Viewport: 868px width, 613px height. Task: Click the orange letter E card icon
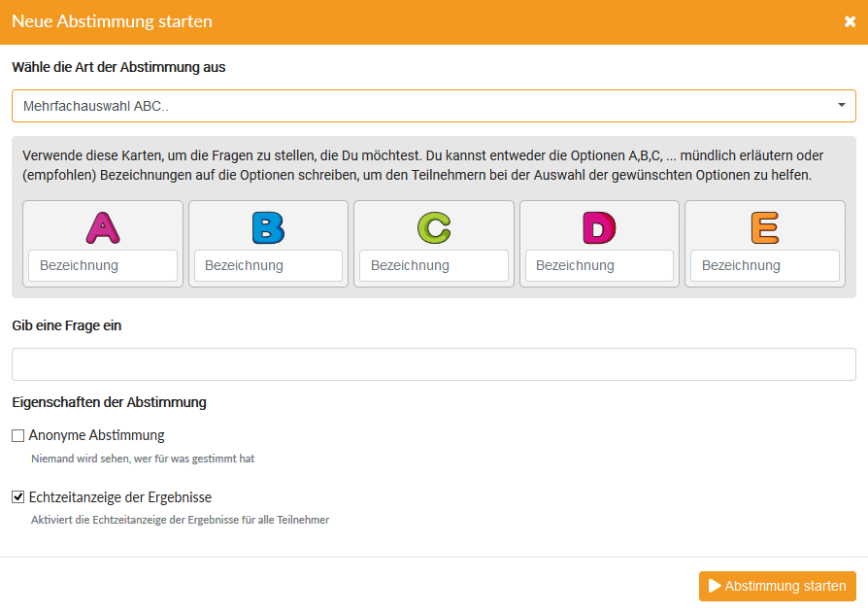point(765,227)
